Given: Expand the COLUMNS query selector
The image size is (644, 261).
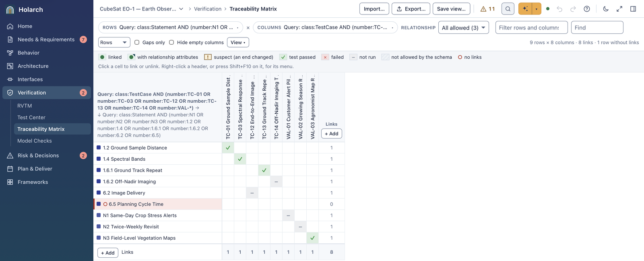Looking at the screenshot, I should (x=325, y=27).
